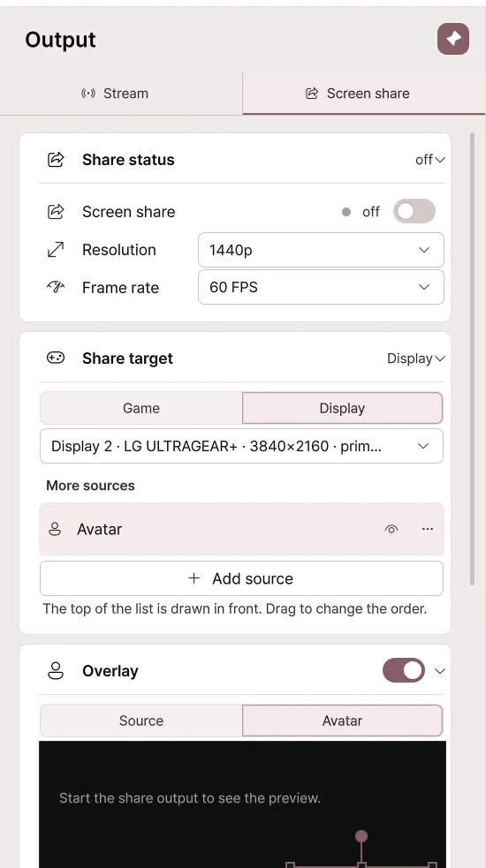Choose the Game share target option
The width and height of the screenshot is (486, 868).
click(141, 408)
